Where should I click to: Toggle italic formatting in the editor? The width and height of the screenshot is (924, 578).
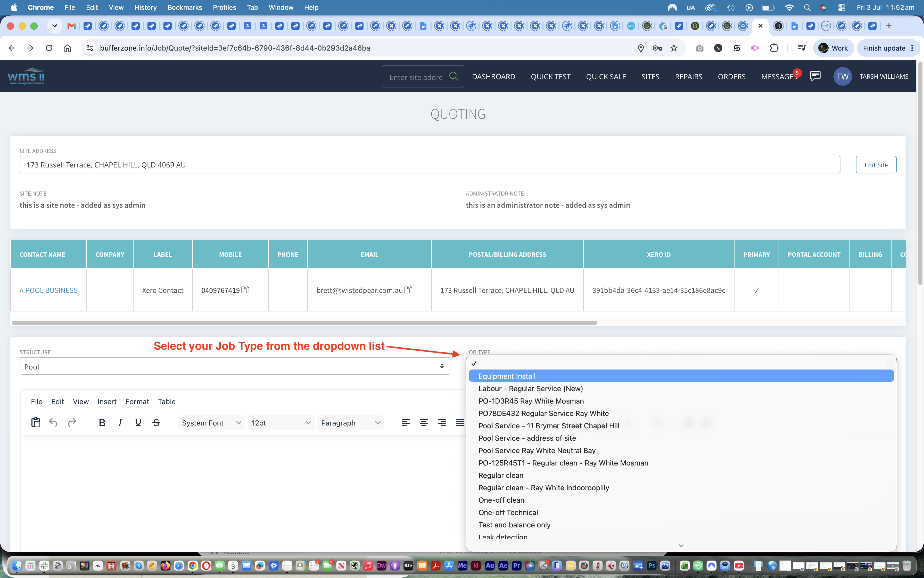tap(120, 423)
